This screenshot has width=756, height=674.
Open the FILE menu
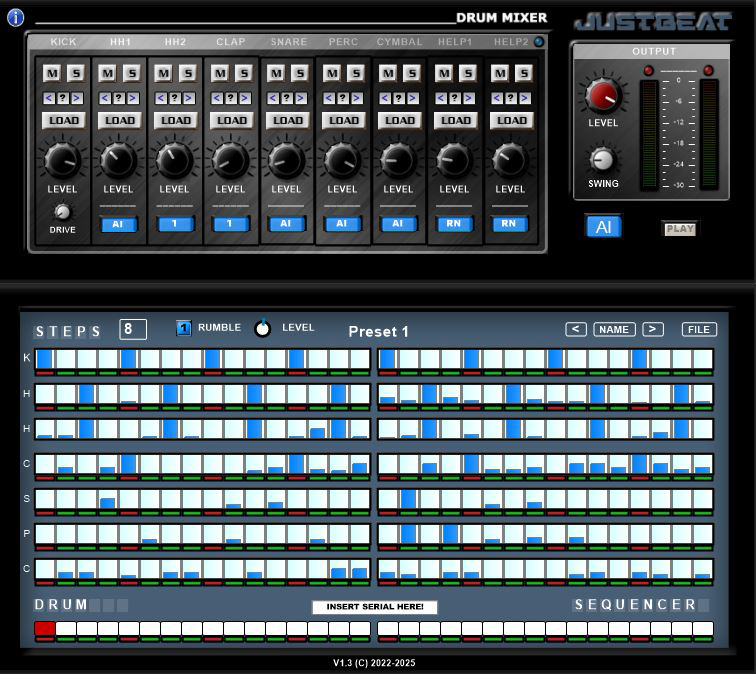tap(699, 329)
